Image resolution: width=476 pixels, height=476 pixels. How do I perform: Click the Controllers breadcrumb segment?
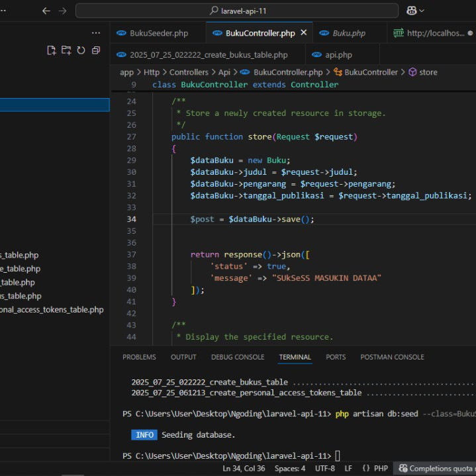coord(189,72)
